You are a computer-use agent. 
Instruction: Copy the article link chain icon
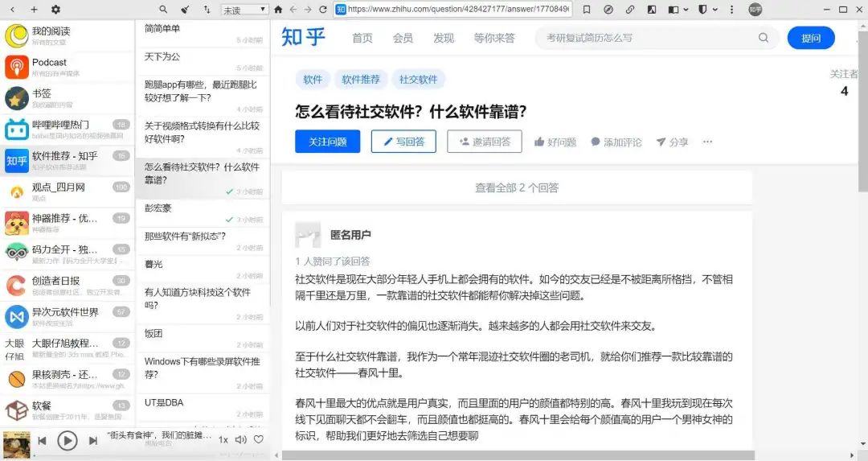(x=630, y=10)
